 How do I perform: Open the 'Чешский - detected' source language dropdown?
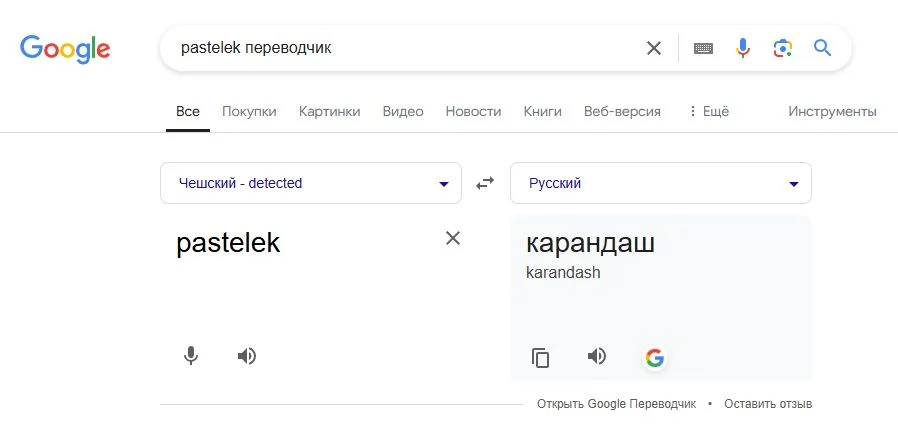[311, 183]
